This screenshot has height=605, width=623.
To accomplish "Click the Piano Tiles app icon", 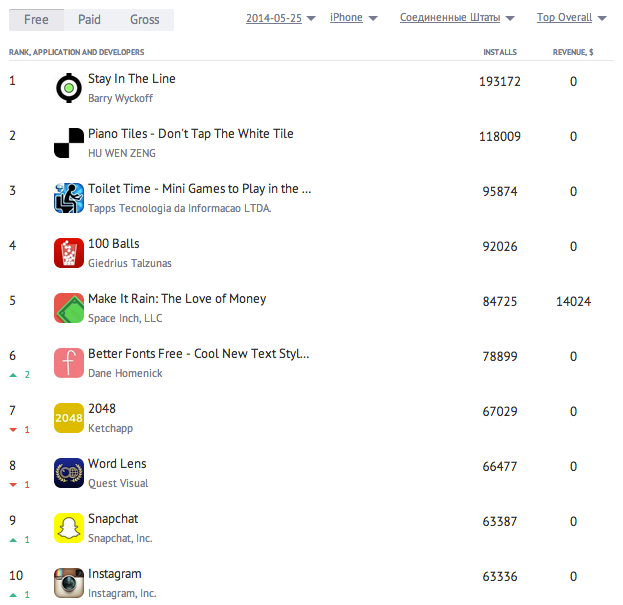I will [x=68, y=143].
